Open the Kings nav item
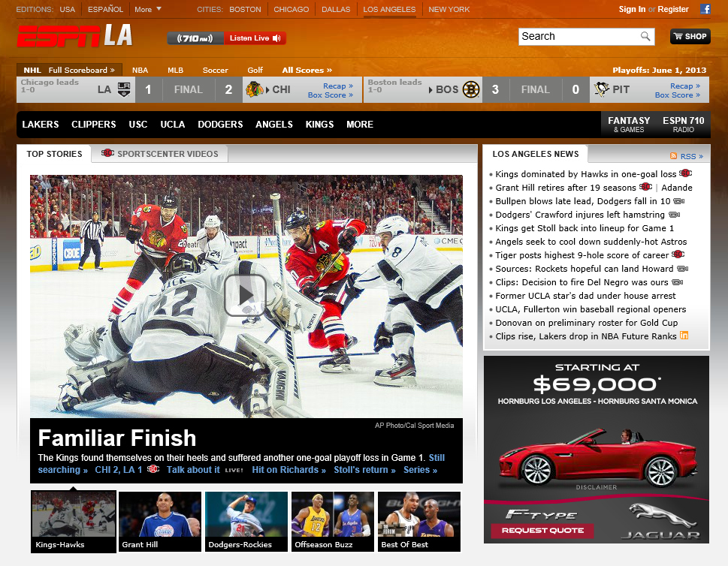This screenshot has height=566, width=728. click(319, 125)
